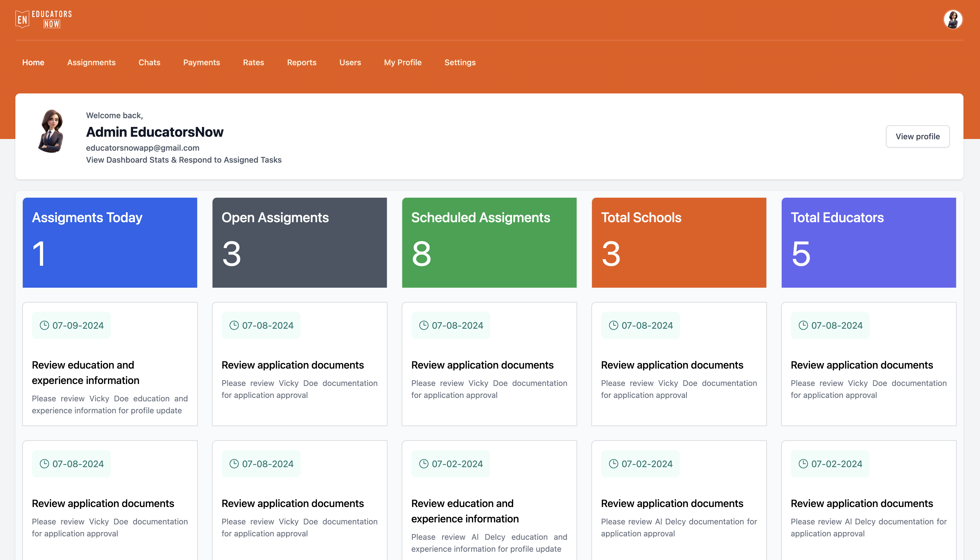Click the Total Educators purple card

tap(868, 242)
